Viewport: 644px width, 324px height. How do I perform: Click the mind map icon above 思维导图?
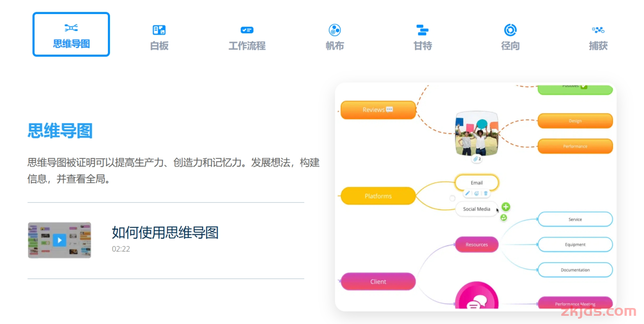click(71, 27)
